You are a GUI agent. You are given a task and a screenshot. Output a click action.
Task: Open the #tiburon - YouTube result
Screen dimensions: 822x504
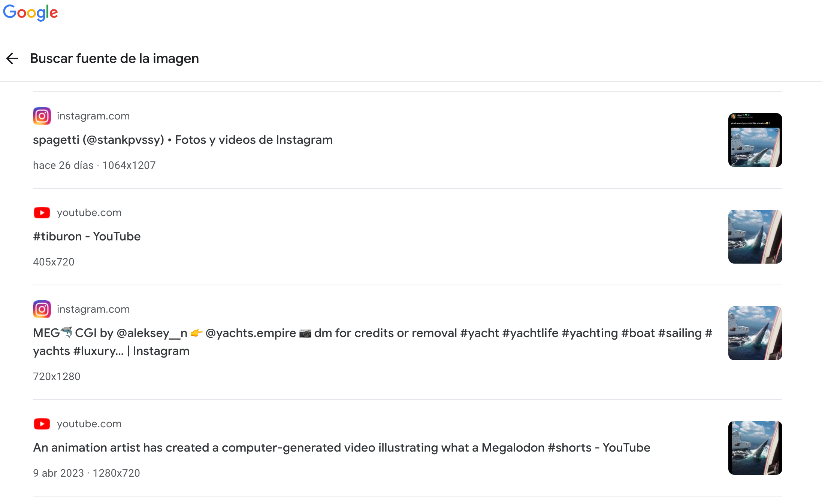(87, 236)
